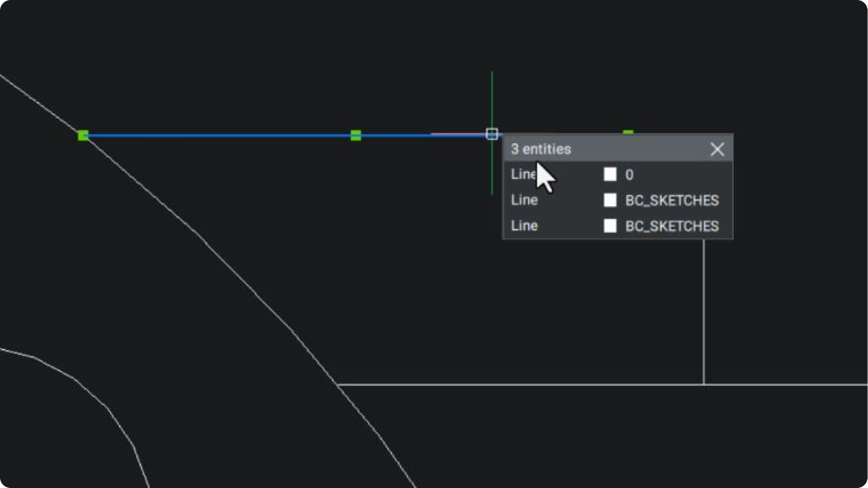Click the pink highlighted segment left of the pickbox

[x=459, y=133]
